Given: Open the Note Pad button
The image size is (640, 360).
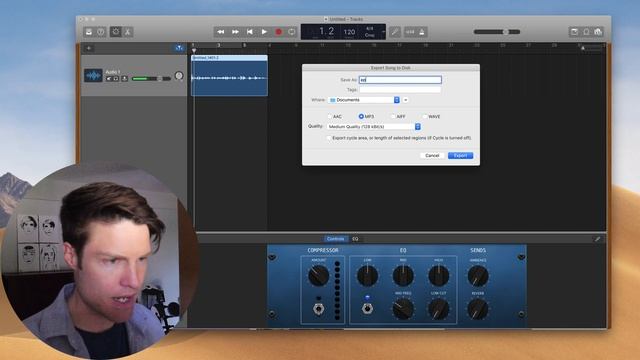Looking at the screenshot, I should (574, 32).
